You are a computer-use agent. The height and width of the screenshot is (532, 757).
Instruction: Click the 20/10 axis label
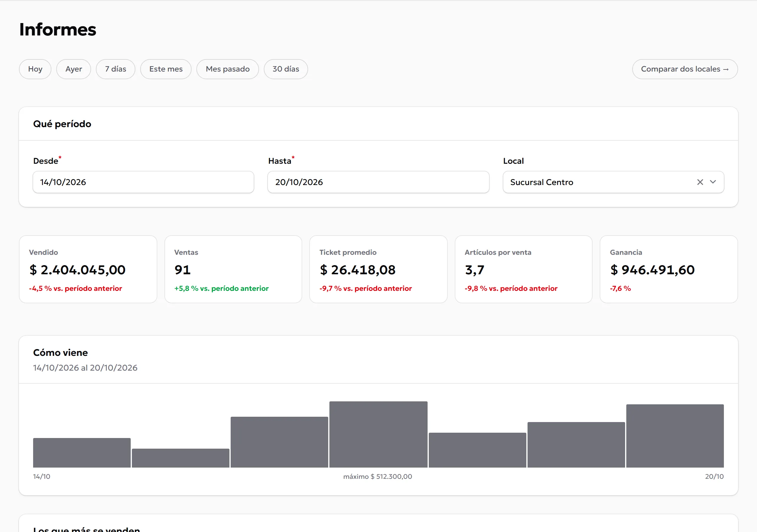coord(714,476)
